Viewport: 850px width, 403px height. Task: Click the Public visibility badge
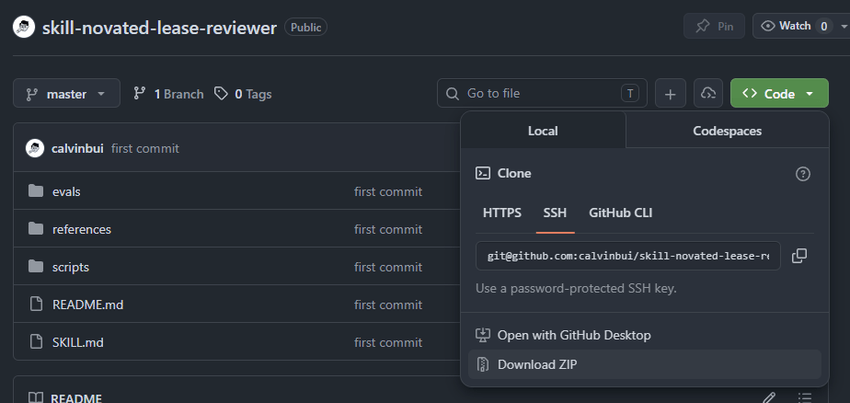[x=306, y=27]
